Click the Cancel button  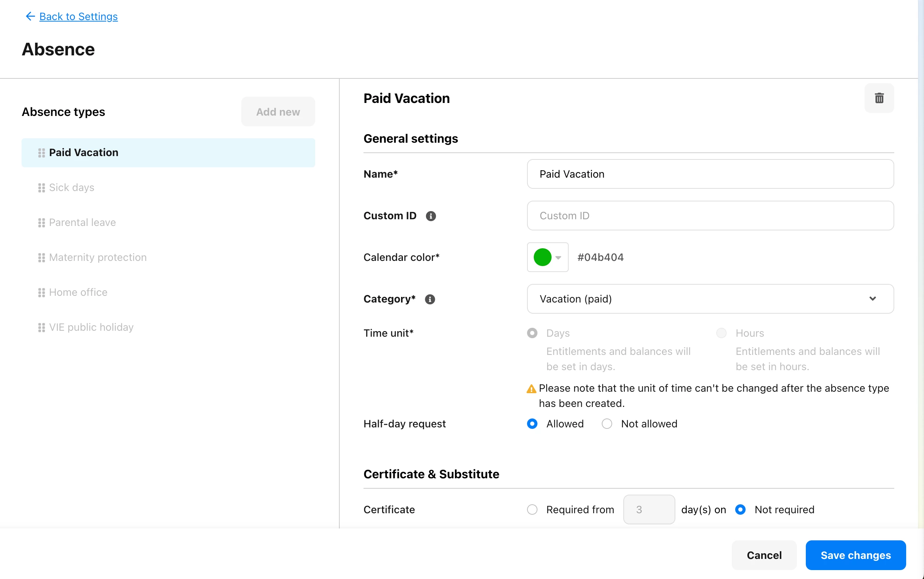[x=763, y=555]
